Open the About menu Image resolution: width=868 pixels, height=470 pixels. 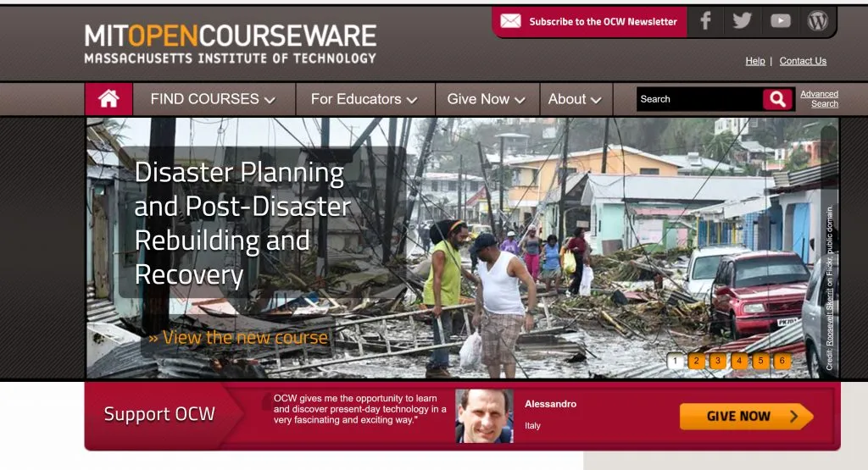pos(575,99)
